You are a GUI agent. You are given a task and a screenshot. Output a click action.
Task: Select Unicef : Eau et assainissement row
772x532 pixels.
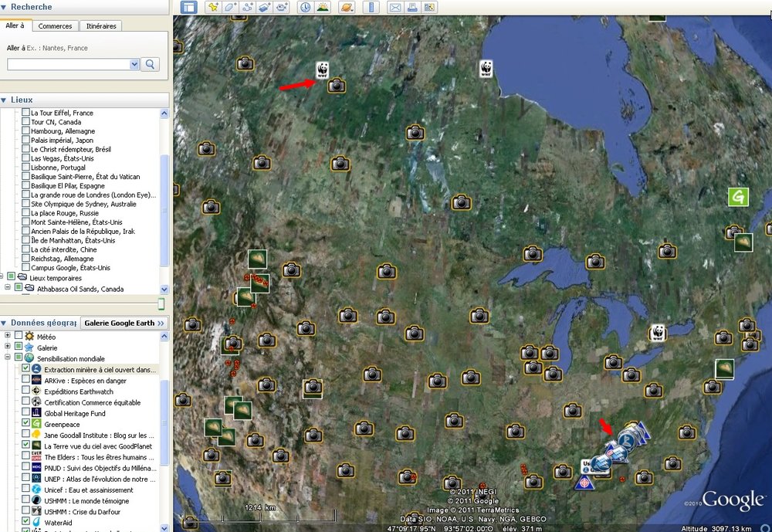(89, 490)
